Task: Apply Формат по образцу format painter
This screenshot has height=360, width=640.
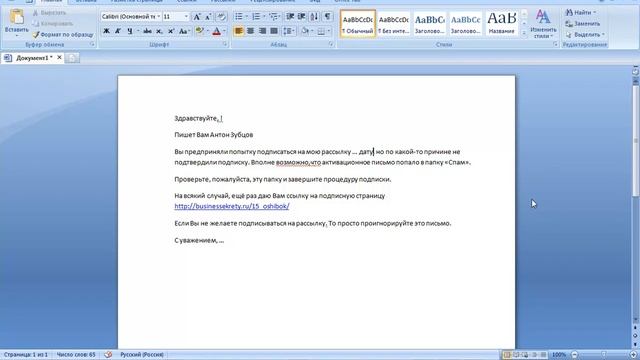Action: coord(63,35)
